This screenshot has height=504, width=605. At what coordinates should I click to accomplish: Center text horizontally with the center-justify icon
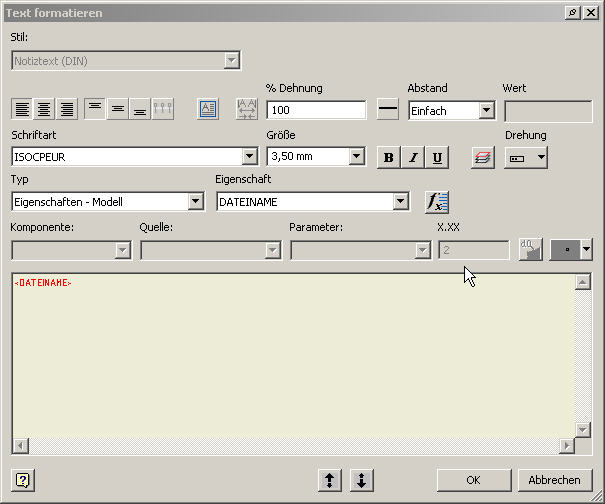point(44,109)
